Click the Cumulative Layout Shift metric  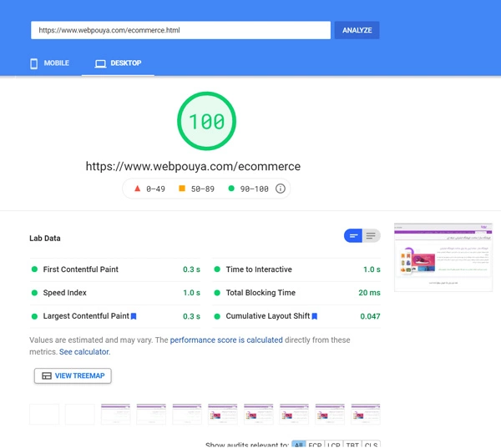tap(296, 316)
